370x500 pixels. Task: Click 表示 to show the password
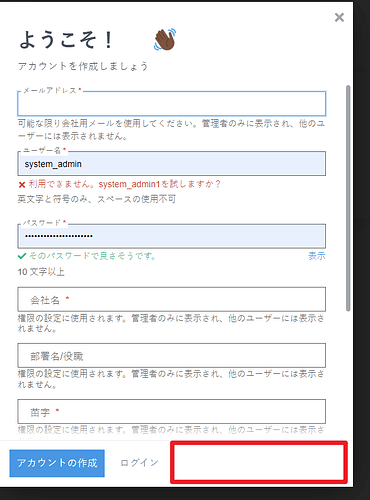[317, 256]
